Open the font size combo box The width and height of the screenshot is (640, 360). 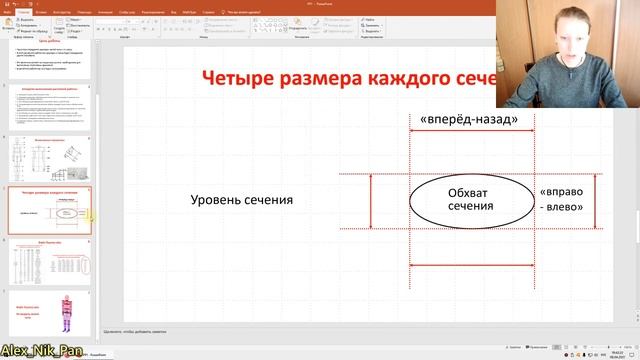point(132,21)
